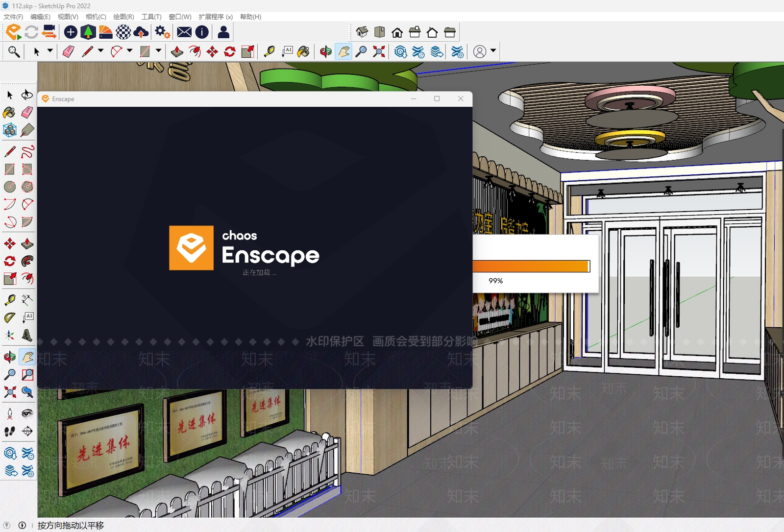Open Enscape settings gear icon

(x=162, y=32)
